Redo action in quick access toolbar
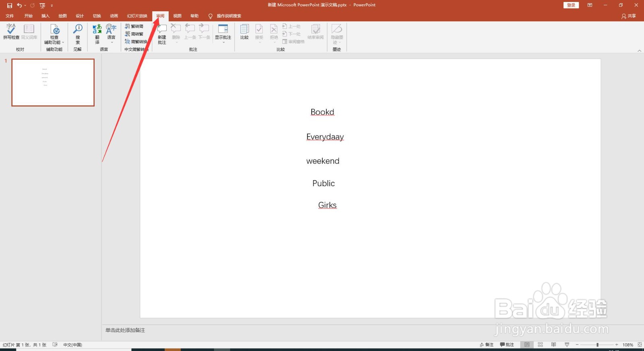644x351 pixels. pyautogui.click(x=32, y=5)
